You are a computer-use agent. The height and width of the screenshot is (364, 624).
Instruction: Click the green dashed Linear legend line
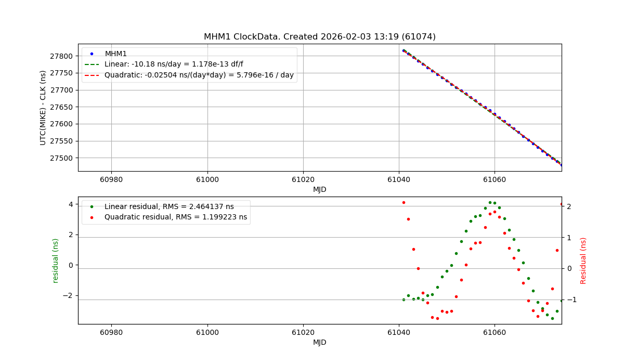point(92,64)
